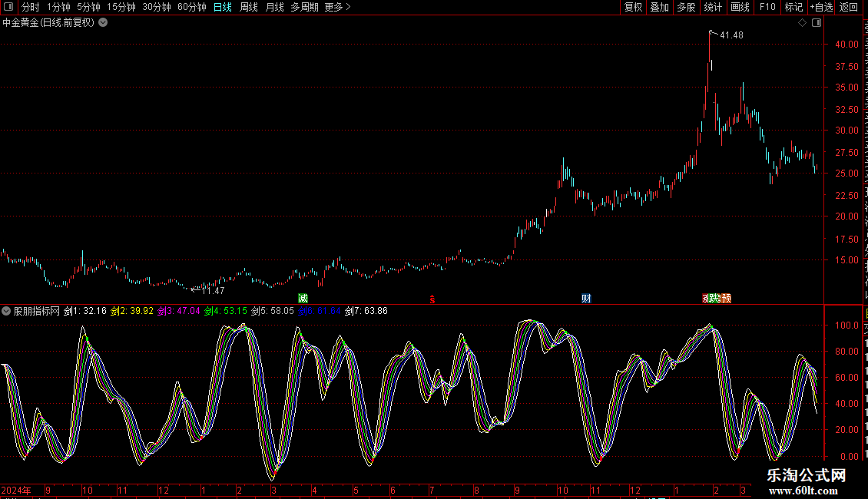
Task: Click the 股朋指标网 indicator name
Action: [37, 311]
